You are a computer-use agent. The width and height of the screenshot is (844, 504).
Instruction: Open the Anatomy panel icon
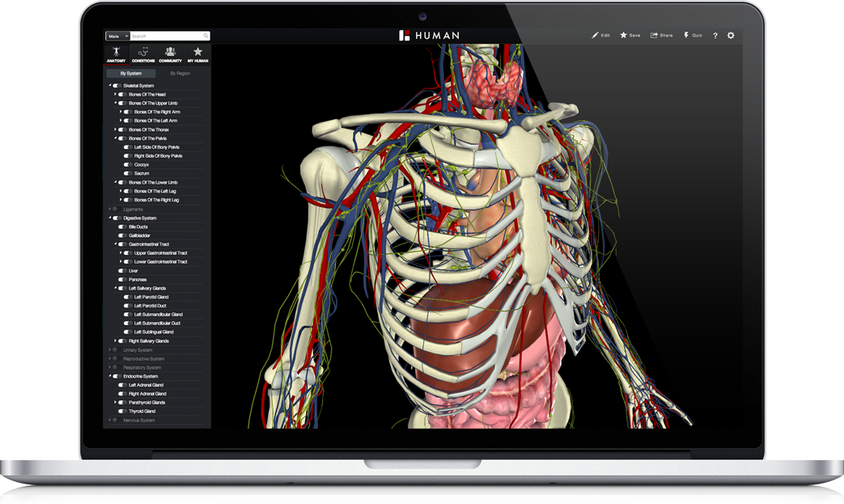tap(116, 53)
